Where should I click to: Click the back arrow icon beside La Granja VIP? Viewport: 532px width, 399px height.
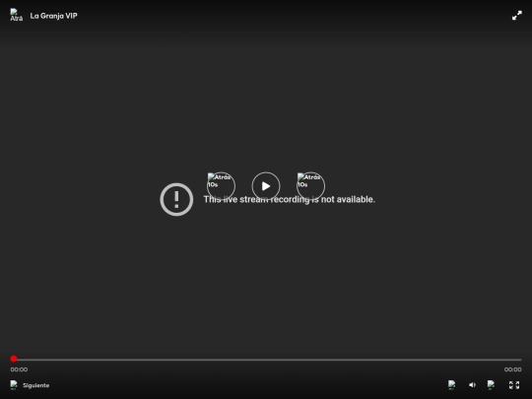tap(16, 15)
